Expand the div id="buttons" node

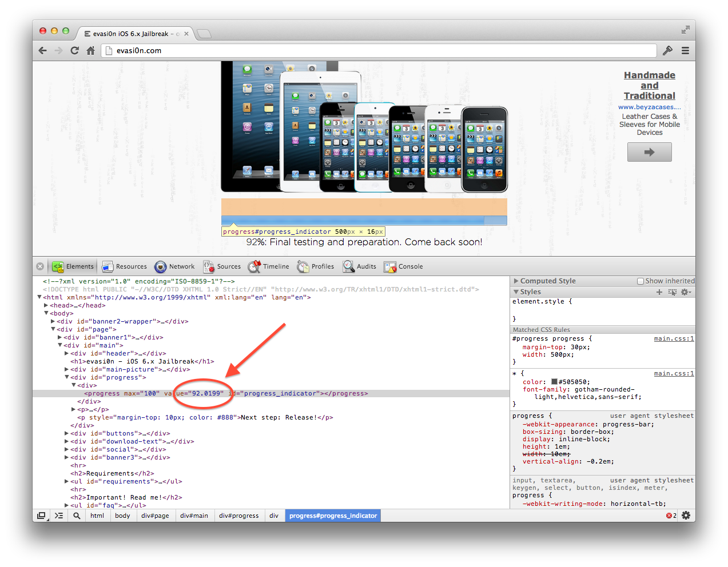(67, 434)
